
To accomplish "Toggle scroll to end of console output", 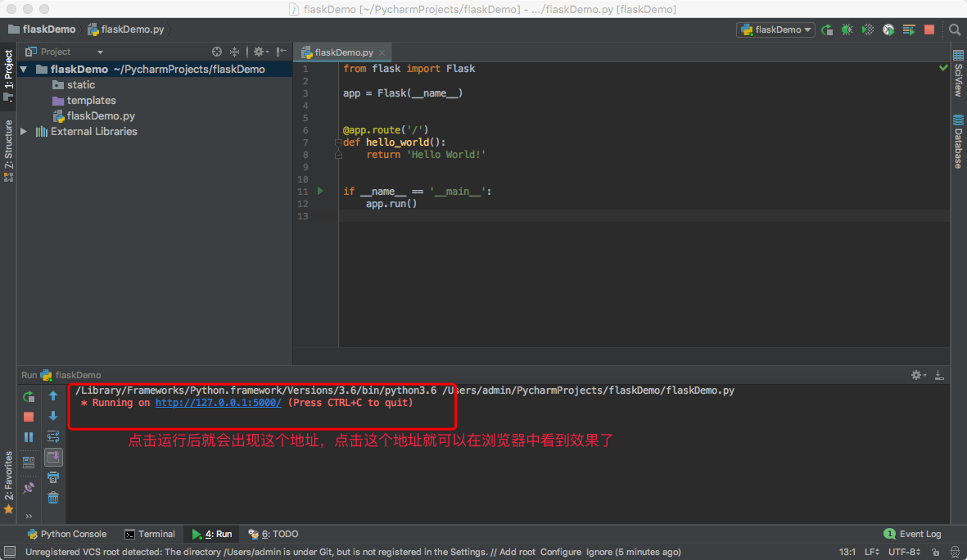I will [x=53, y=457].
